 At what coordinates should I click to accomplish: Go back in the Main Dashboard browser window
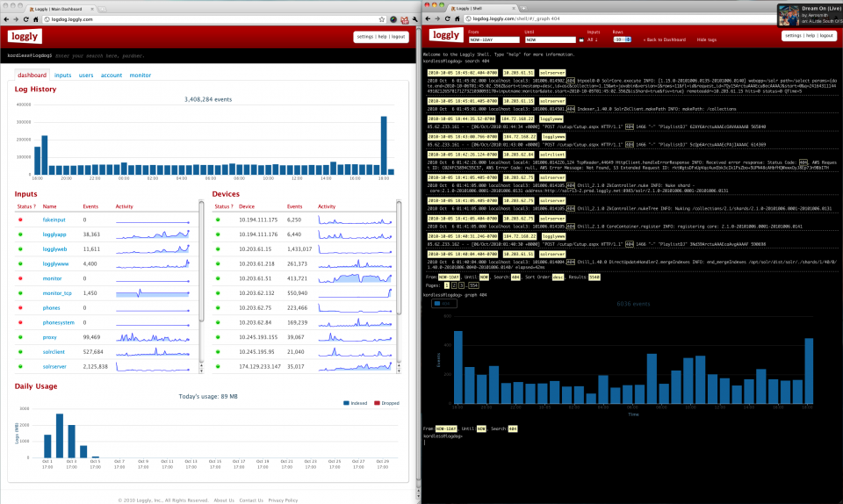point(6,19)
